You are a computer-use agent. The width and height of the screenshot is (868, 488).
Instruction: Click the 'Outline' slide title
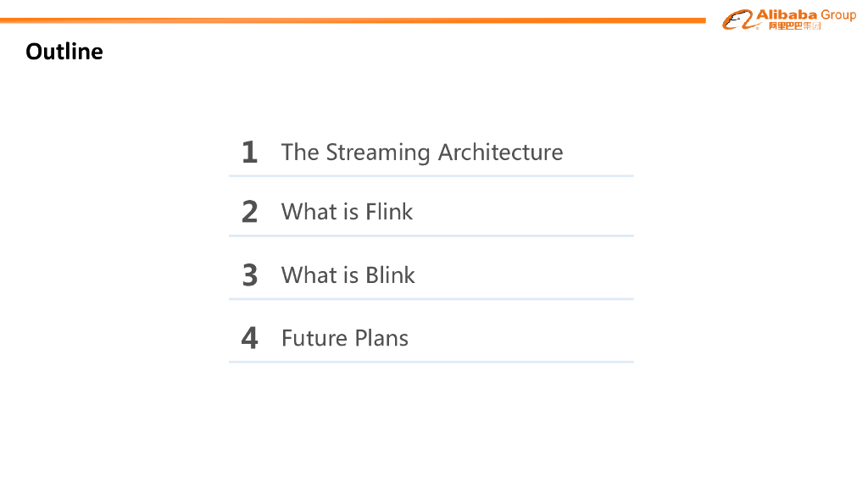[64, 52]
